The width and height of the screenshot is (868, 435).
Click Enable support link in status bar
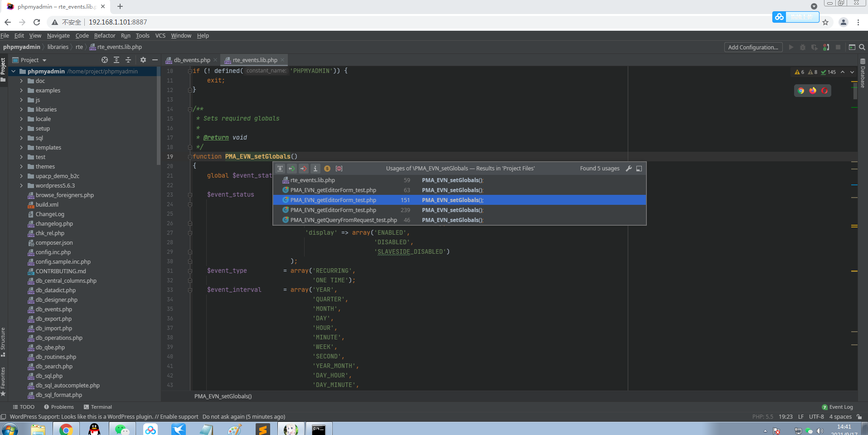pos(179,417)
